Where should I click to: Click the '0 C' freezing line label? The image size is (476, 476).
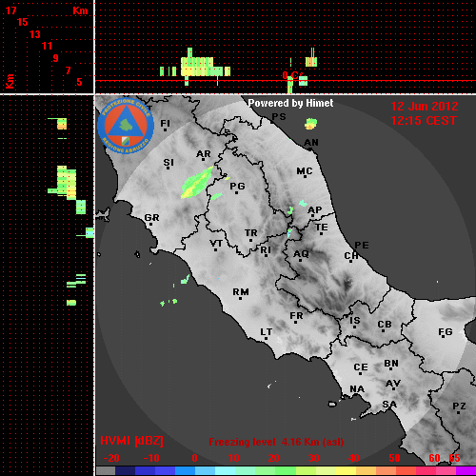click(x=290, y=75)
